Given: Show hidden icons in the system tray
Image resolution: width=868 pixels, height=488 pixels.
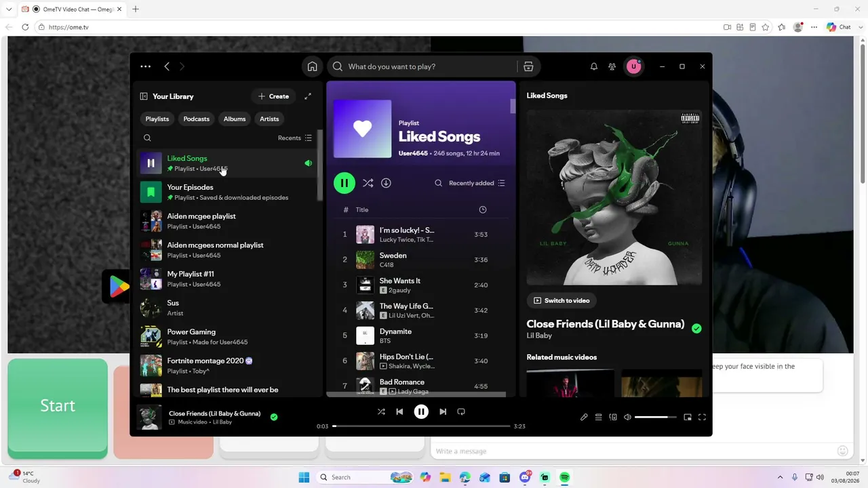Looking at the screenshot, I should click(780, 477).
